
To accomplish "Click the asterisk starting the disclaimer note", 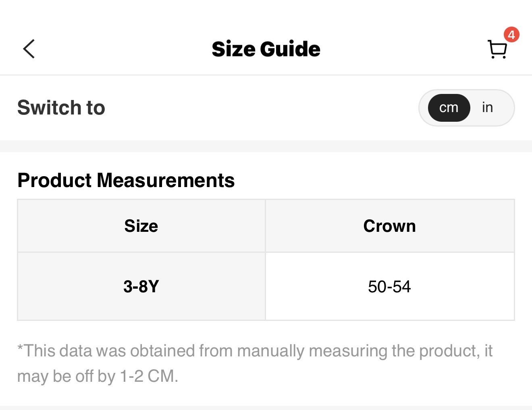I will click(x=20, y=348).
